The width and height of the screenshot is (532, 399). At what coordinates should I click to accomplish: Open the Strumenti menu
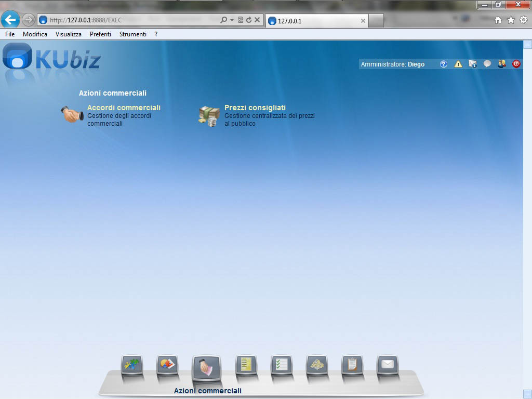point(132,34)
